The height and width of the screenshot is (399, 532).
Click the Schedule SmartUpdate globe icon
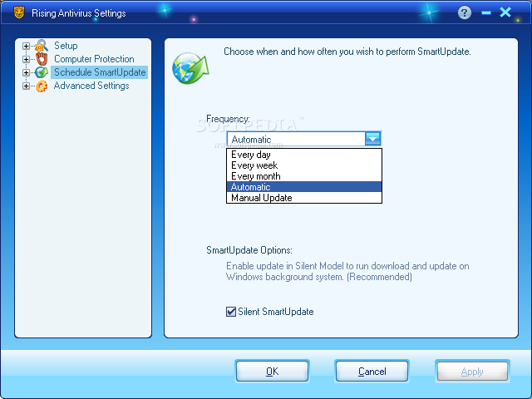click(42, 72)
